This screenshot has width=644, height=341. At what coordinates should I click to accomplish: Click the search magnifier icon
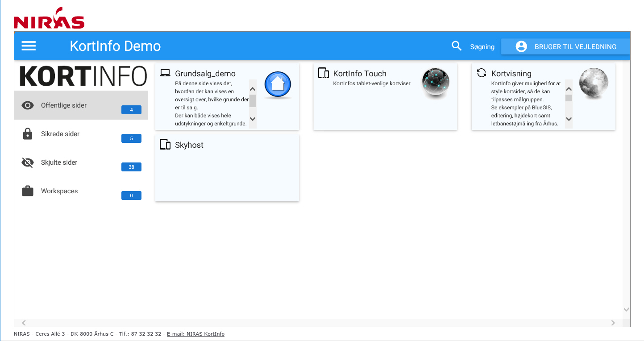tap(457, 46)
